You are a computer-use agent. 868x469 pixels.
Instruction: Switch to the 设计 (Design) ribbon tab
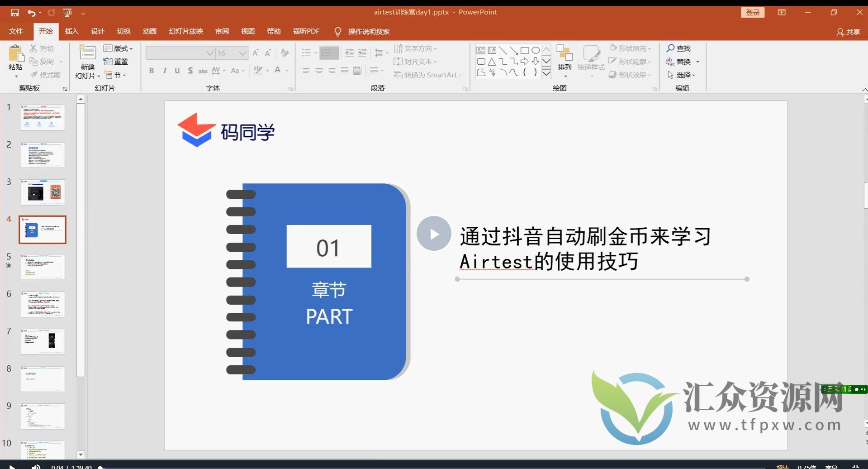click(98, 31)
